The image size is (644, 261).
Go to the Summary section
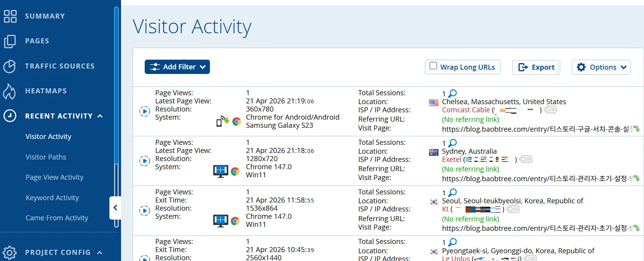[x=45, y=16]
